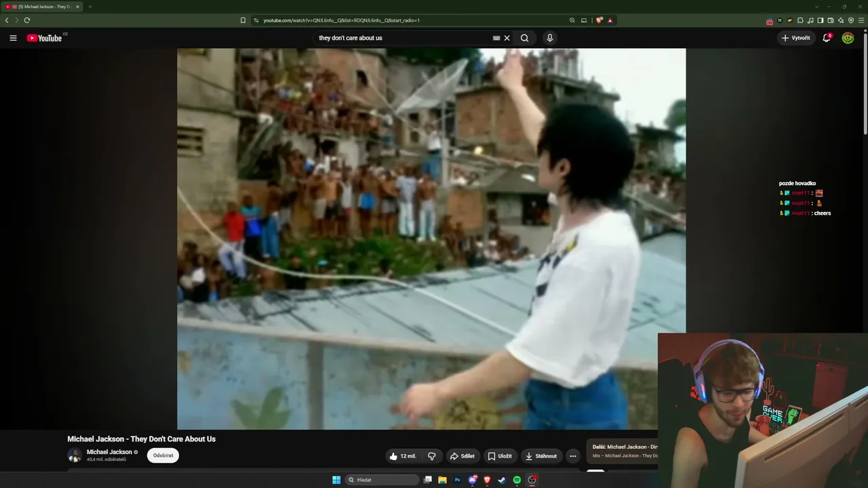Image resolution: width=868 pixels, height=488 pixels.
Task: Start voice search with the microphone
Action: [x=550, y=38]
